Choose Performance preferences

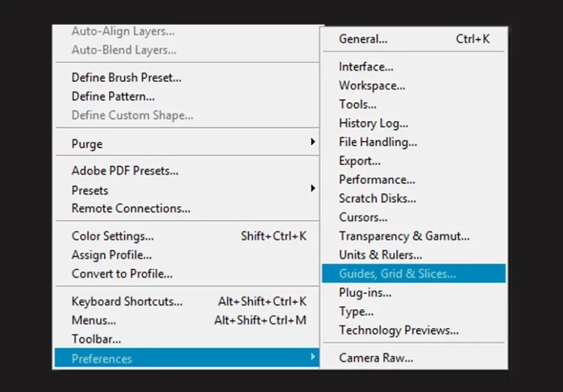click(x=414, y=179)
